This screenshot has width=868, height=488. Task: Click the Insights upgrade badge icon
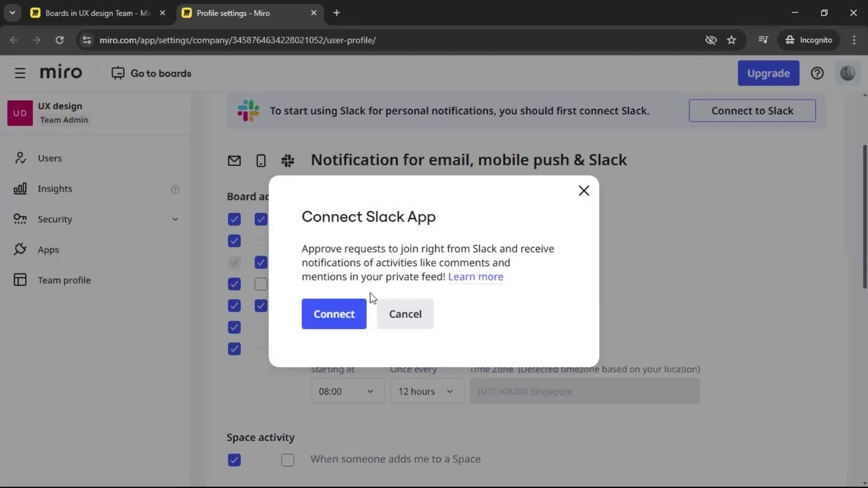point(175,189)
